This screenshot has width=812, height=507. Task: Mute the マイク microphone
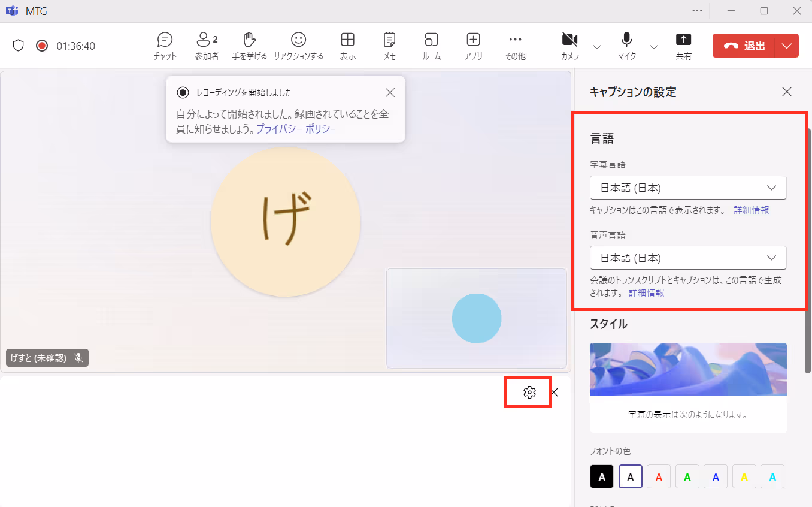tap(626, 46)
